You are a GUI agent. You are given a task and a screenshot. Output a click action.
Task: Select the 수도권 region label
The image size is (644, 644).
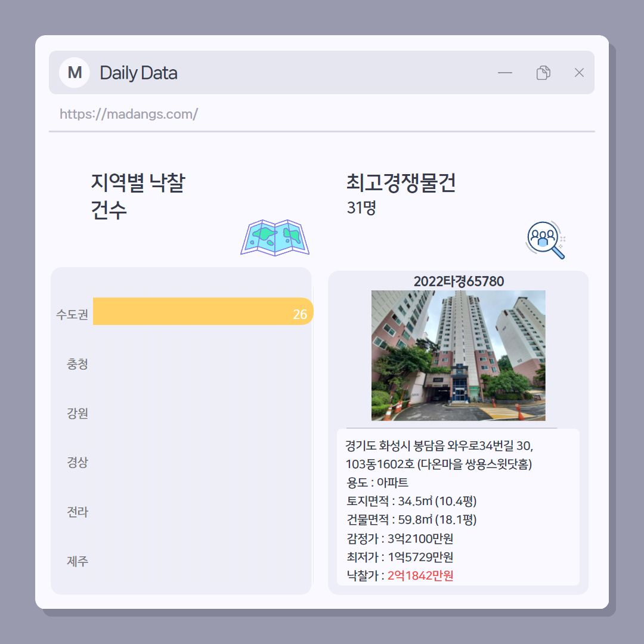point(72,315)
